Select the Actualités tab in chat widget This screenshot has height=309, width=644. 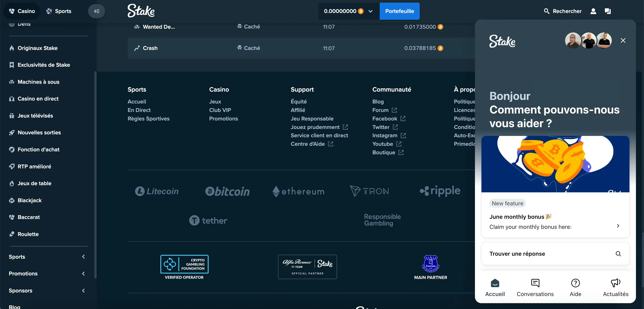(x=616, y=288)
